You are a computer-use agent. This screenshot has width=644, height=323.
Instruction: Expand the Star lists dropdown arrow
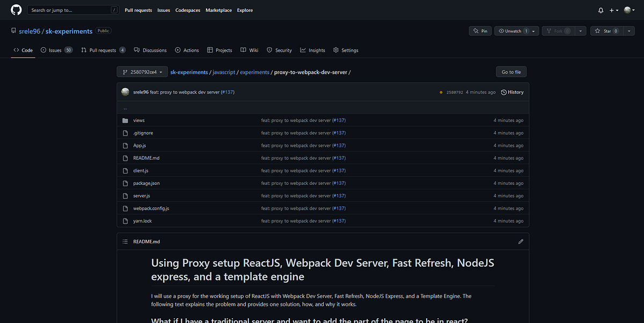[629, 31]
